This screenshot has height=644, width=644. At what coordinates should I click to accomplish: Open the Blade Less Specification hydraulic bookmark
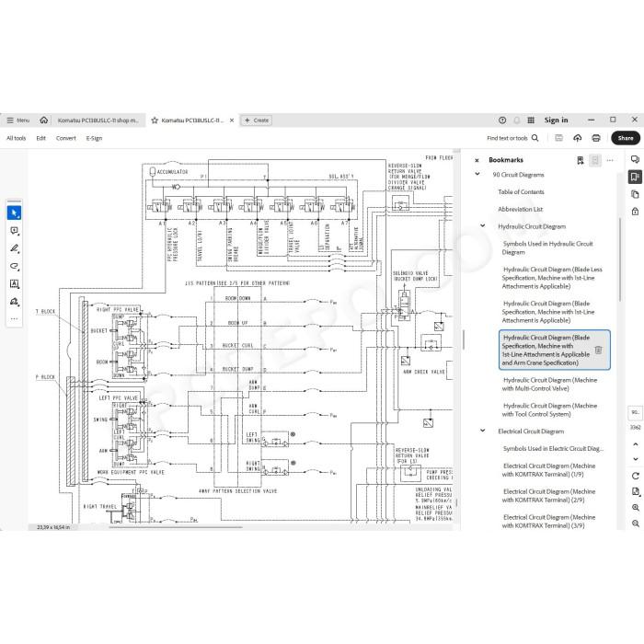tap(552, 278)
